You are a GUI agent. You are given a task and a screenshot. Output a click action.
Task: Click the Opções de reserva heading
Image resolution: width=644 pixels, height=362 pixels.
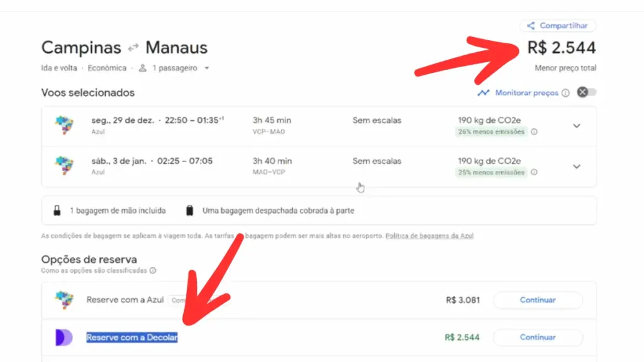click(x=89, y=260)
